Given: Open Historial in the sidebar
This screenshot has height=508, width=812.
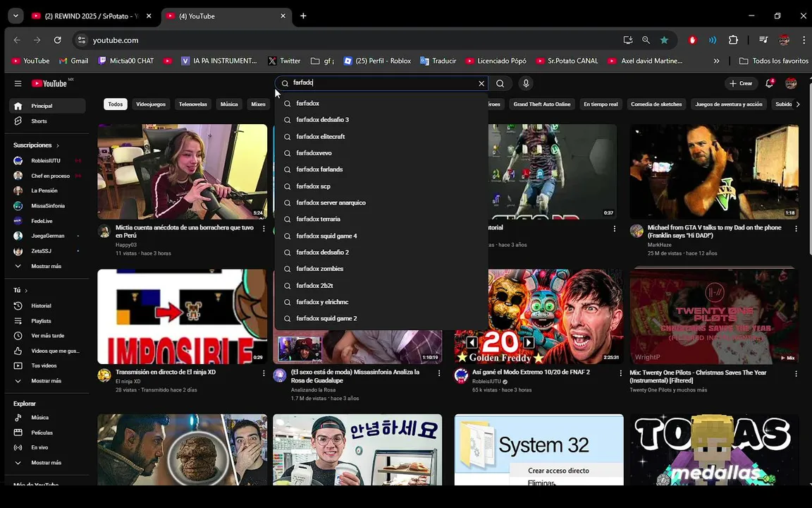Looking at the screenshot, I should coord(47,306).
